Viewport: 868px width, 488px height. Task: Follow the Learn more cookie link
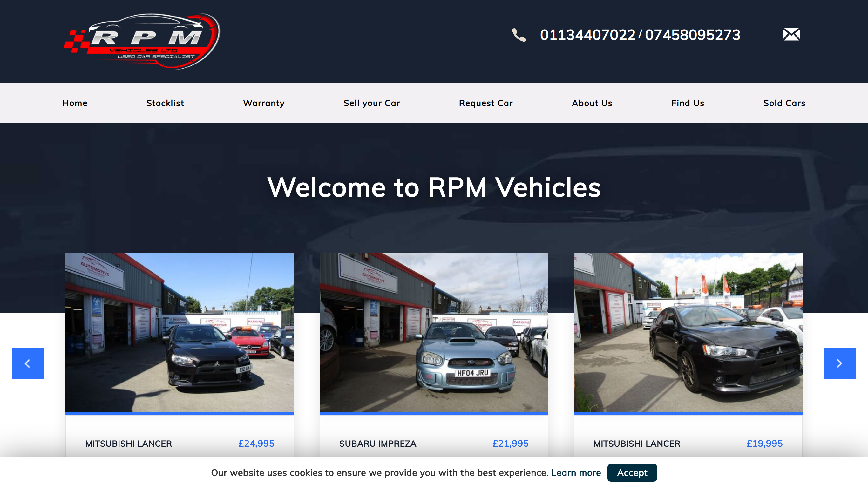point(576,473)
